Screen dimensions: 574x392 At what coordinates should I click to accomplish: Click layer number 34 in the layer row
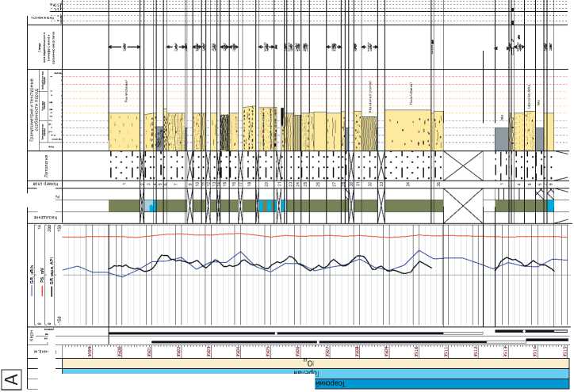408,185
